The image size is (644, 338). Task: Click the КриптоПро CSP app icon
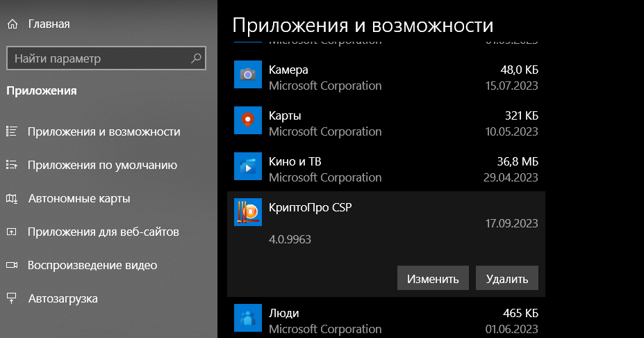pyautogui.click(x=247, y=212)
